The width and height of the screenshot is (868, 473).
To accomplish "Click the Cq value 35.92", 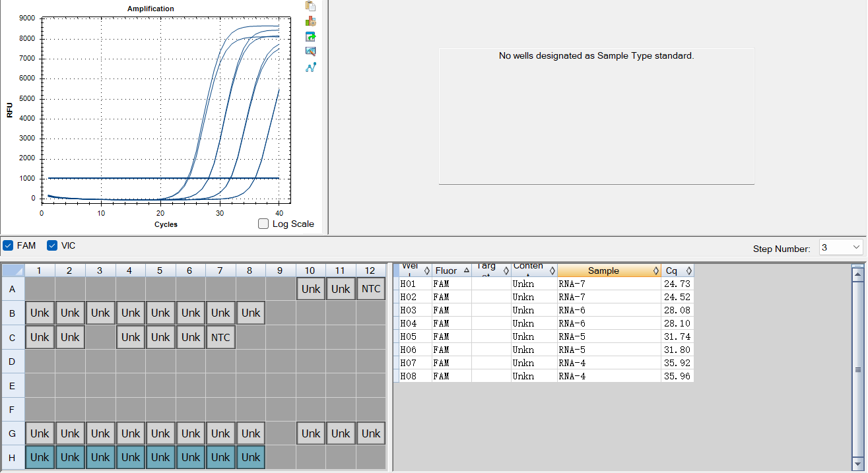I will point(677,363).
